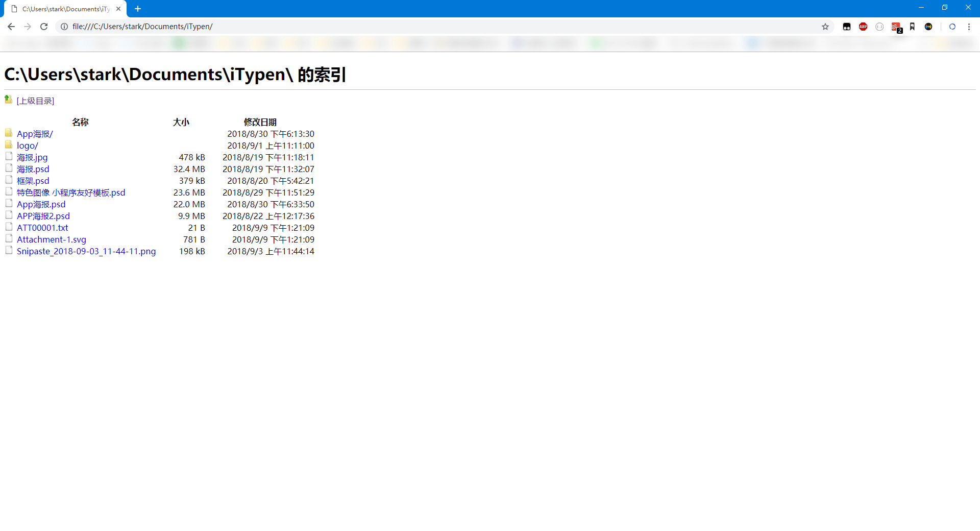Select the iTypen directory tab
Image resolution: width=980 pixels, height=531 pixels.
(65, 9)
